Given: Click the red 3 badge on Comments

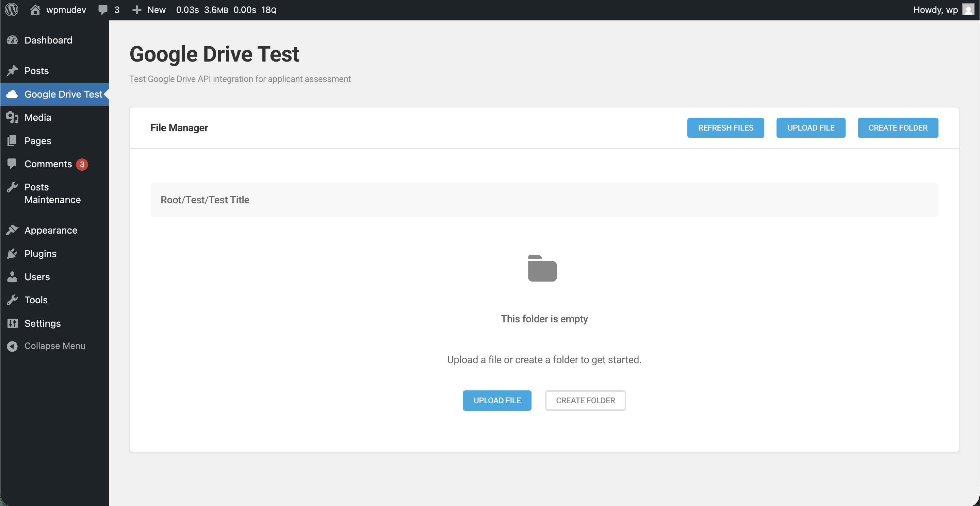Looking at the screenshot, I should click(82, 164).
